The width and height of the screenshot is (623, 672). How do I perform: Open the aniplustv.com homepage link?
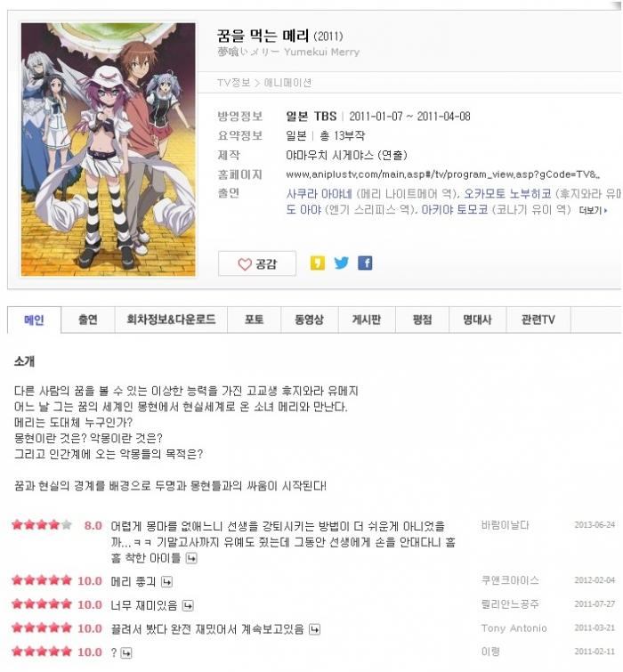click(x=442, y=174)
